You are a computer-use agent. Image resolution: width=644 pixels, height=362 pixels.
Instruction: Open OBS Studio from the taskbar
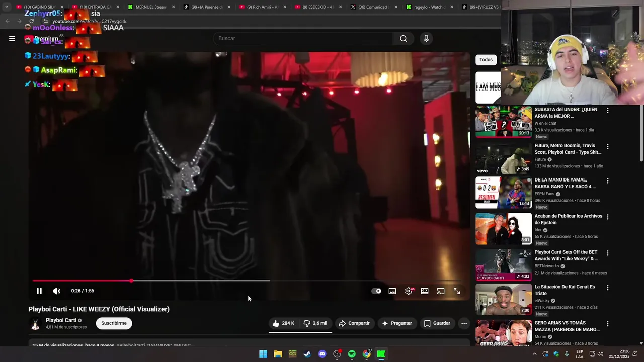click(337, 354)
